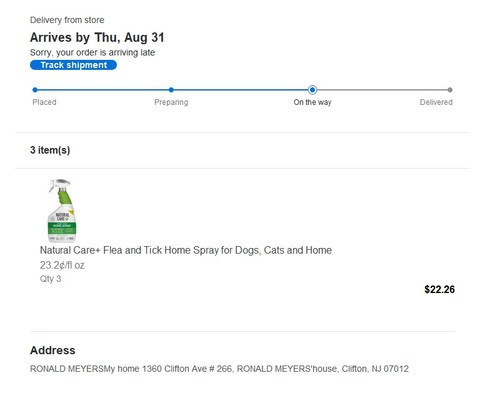This screenshot has width=500, height=416.
Task: Click the Placed step label
Action: pyautogui.click(x=44, y=102)
